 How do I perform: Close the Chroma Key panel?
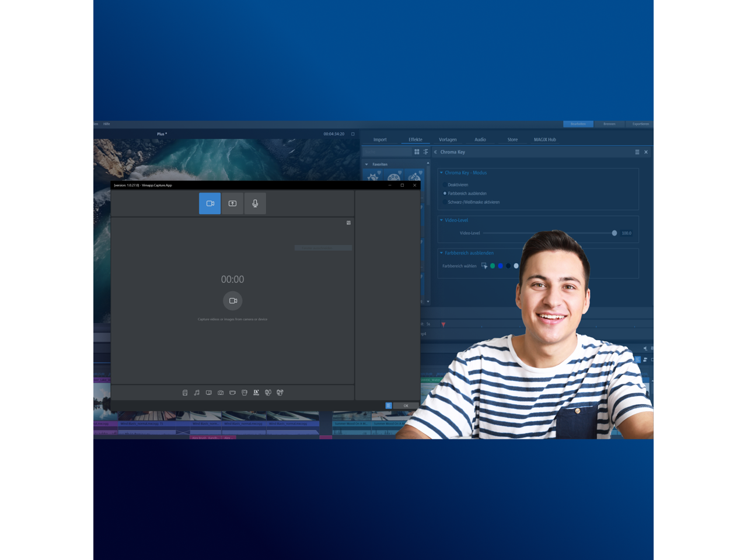pyautogui.click(x=646, y=152)
